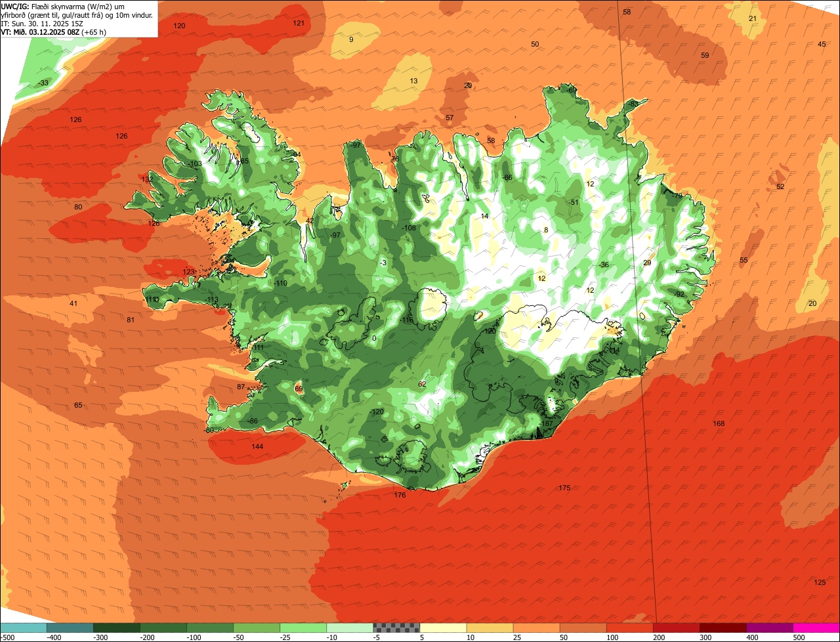Image resolution: width=840 pixels, height=642 pixels.
Task: Click the flux value '121' at the top
Action: pyautogui.click(x=299, y=23)
